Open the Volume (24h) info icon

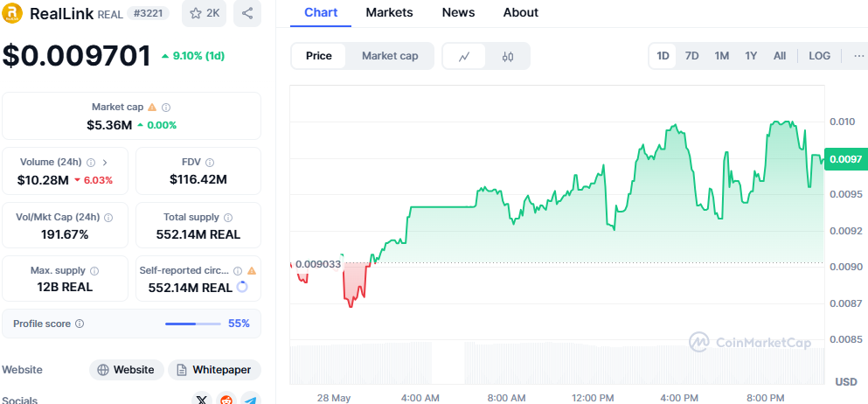tap(91, 163)
